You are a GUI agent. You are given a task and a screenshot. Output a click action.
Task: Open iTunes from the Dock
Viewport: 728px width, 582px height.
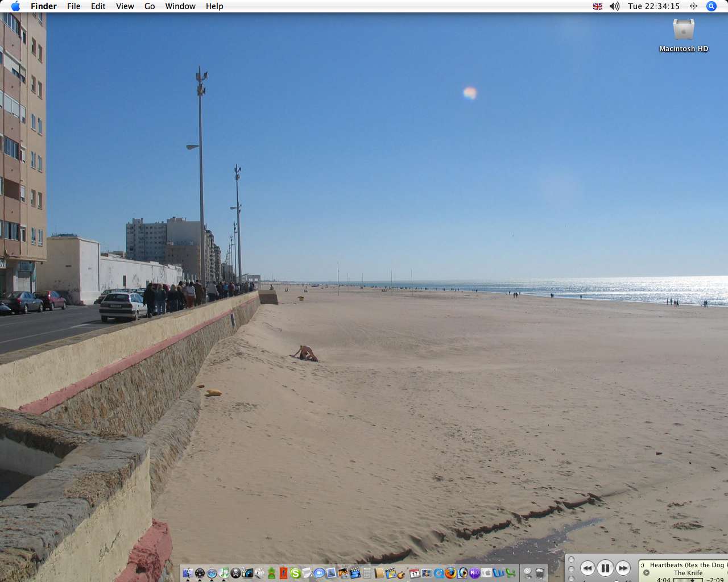click(x=224, y=573)
